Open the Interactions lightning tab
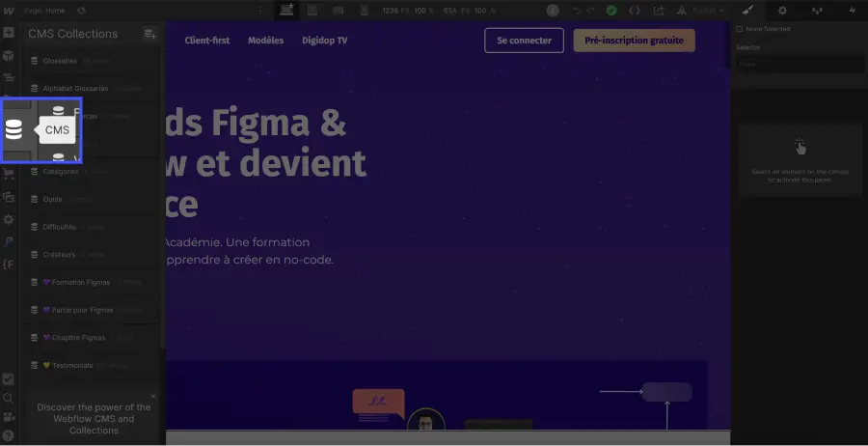The image size is (868, 446). [x=852, y=10]
